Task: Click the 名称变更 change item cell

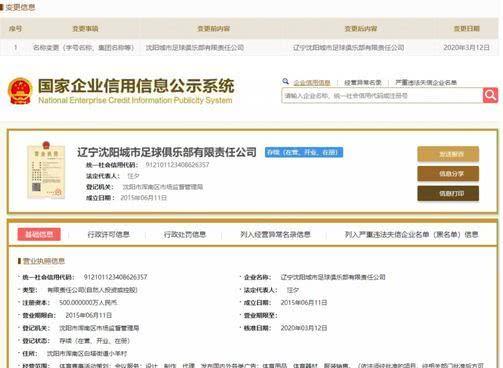Action: (83, 48)
